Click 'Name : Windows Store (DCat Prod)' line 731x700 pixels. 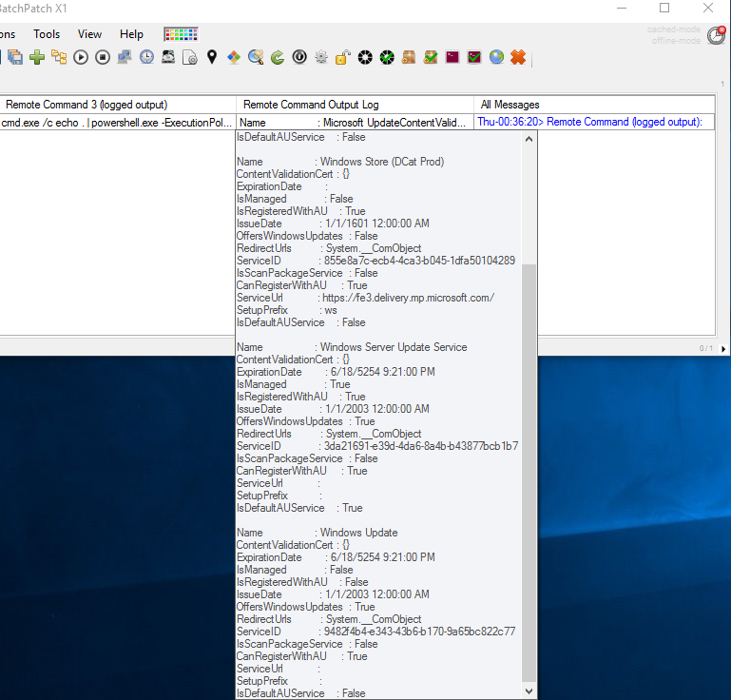point(340,162)
